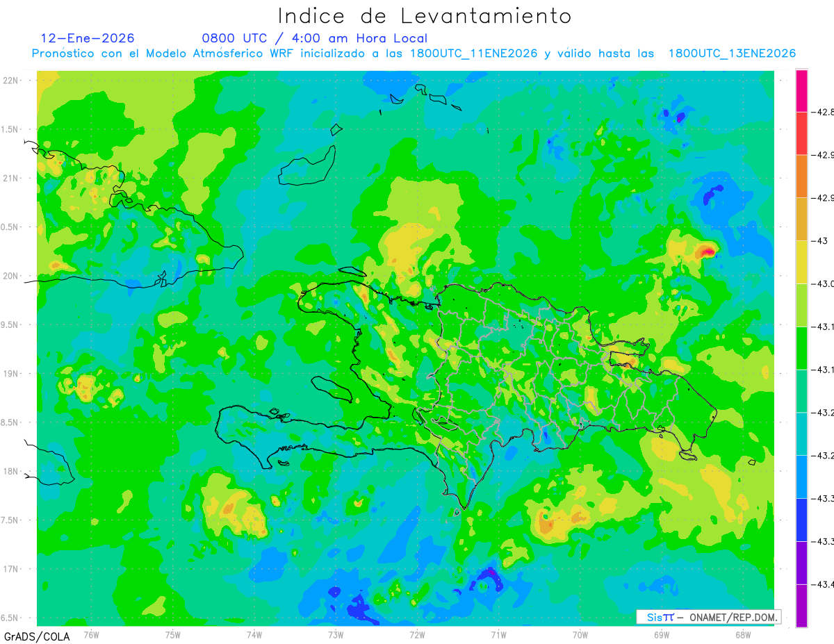Click the '-42.8' legend value
Viewport: 834px width, 644px height.
(x=823, y=112)
